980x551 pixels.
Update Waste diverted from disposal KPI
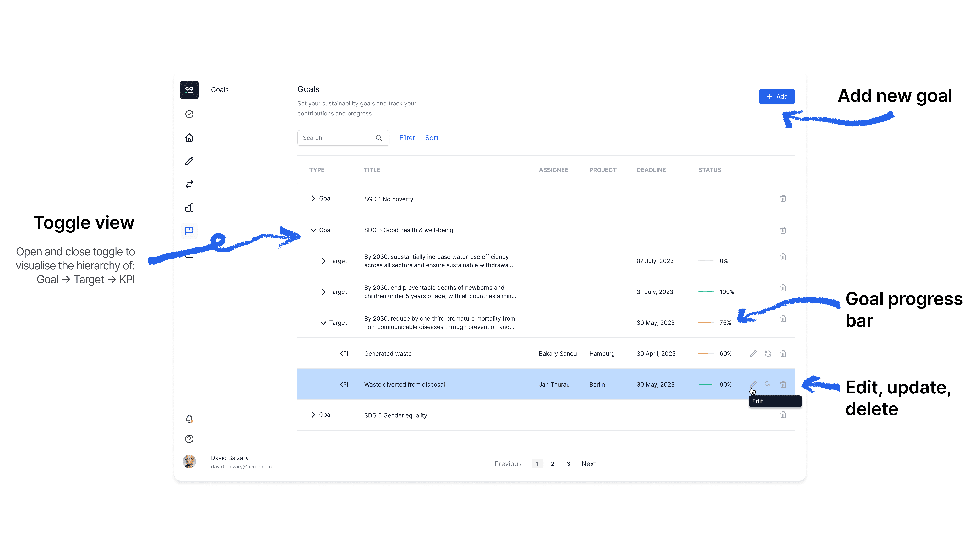[x=767, y=384]
